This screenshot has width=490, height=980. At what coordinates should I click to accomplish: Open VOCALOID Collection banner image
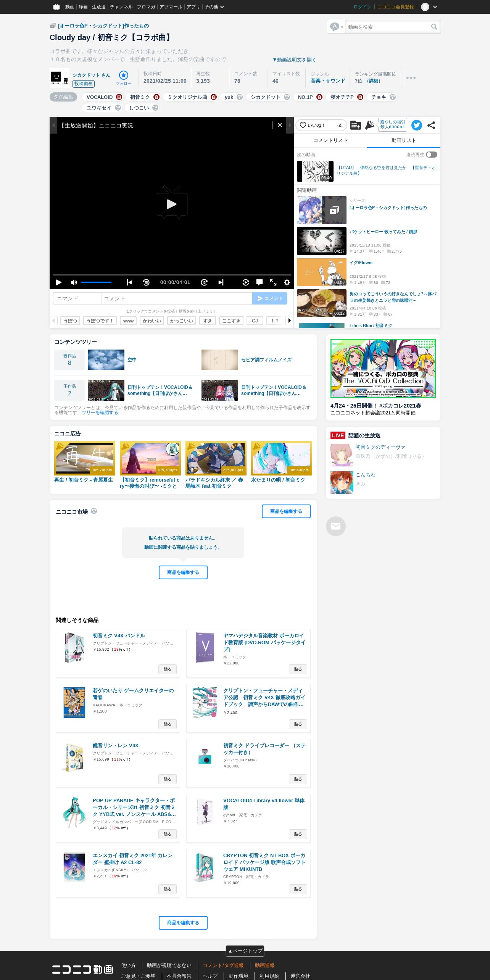click(x=383, y=368)
